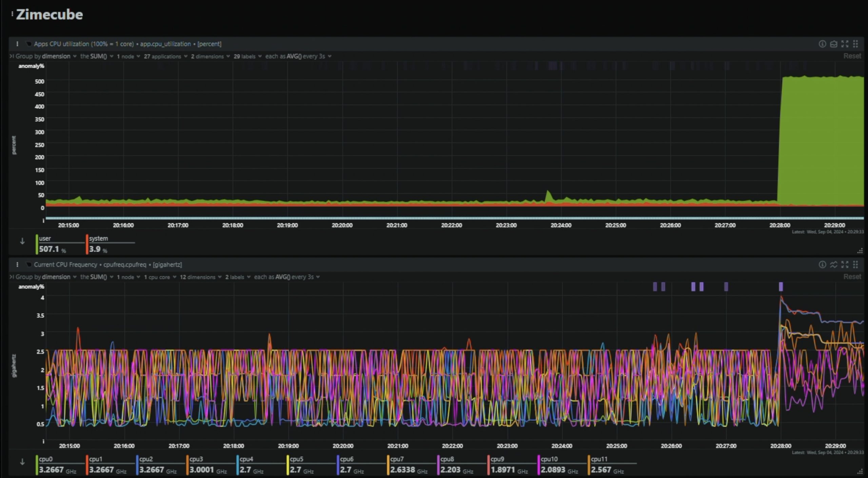Open info for Current CPU Frequency chart
Image resolution: width=868 pixels, height=478 pixels.
tap(822, 265)
